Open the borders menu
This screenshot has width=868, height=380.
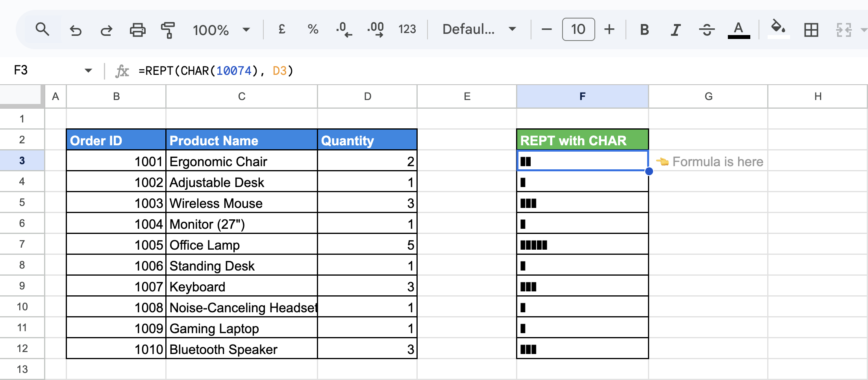tap(811, 30)
